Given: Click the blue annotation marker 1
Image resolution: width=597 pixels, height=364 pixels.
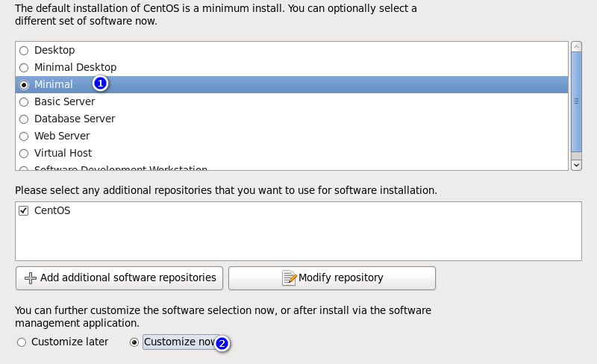Looking at the screenshot, I should (100, 84).
